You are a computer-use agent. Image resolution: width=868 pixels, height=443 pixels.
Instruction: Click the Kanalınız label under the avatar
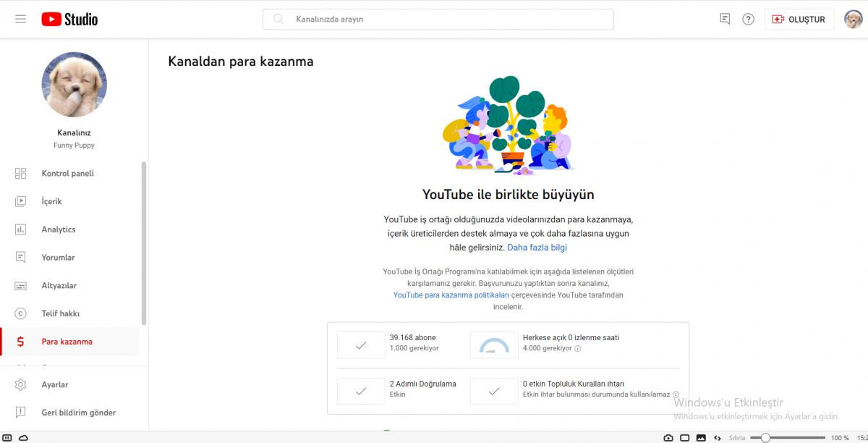(x=74, y=132)
